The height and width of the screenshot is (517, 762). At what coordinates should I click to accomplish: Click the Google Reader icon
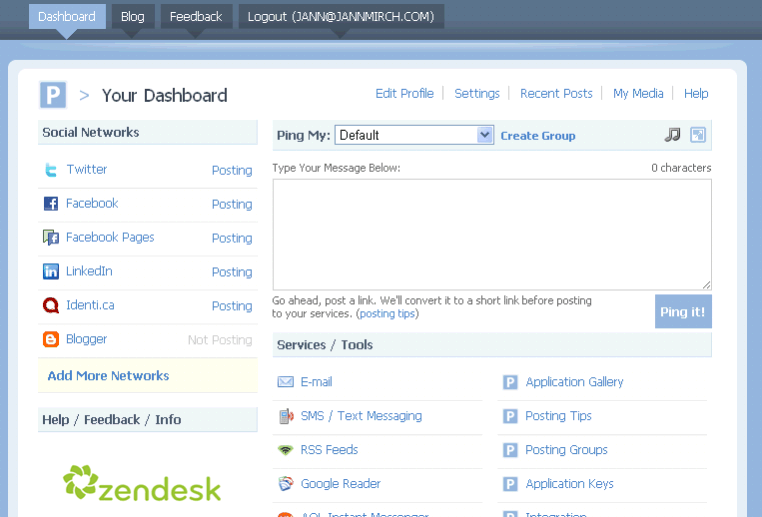(286, 483)
